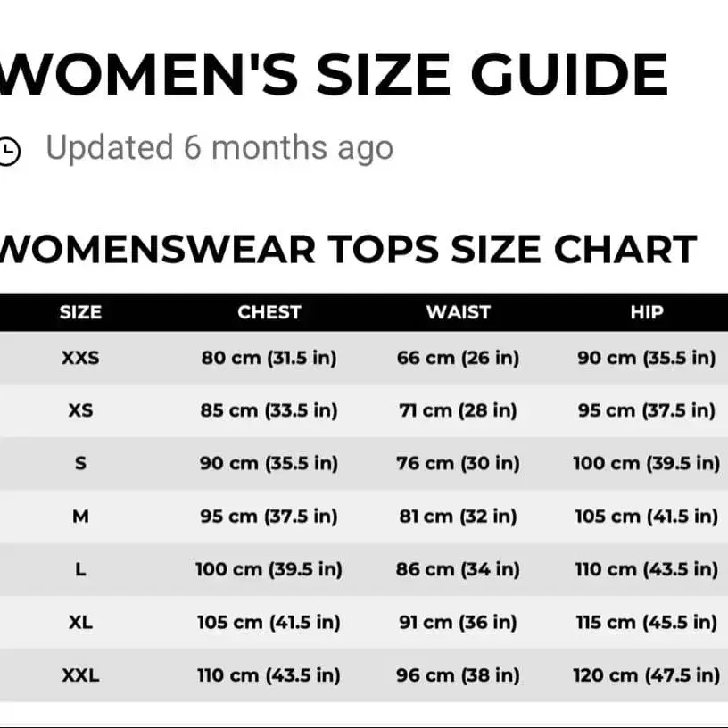Screen dimensions: 728x728
Task: Click the clock icon beside the update time
Action: click(x=8, y=151)
